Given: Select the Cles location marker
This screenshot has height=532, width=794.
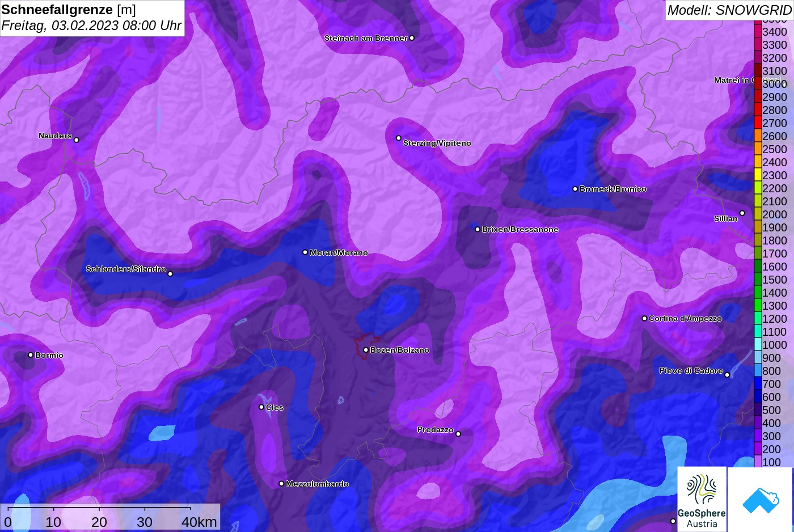Looking at the screenshot, I should tap(261, 407).
